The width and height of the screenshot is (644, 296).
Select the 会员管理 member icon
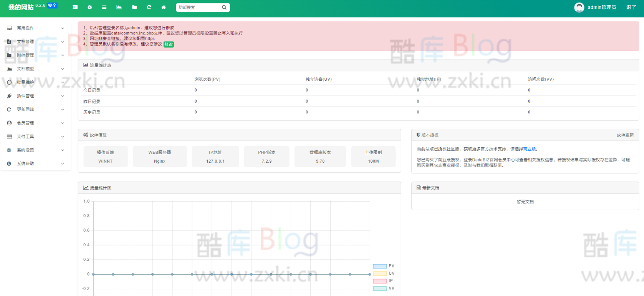tap(8, 123)
